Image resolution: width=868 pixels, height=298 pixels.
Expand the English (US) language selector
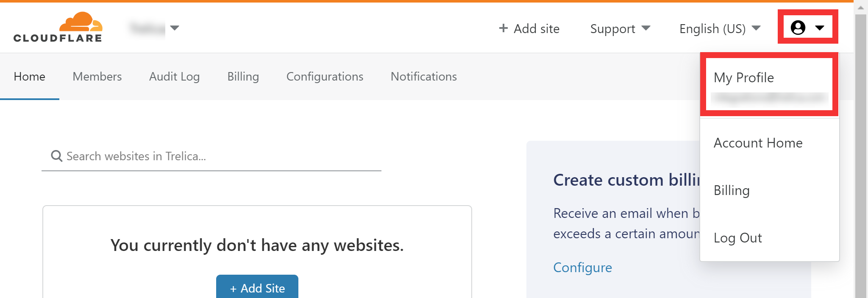pyautogui.click(x=720, y=28)
